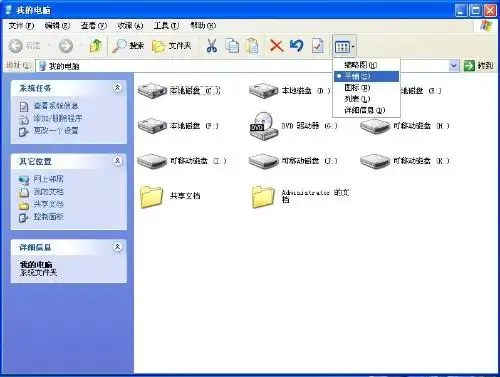Screen dimensions: 500x377
Task: Open Search (搜索) in the toolbar
Action: [x=128, y=46]
